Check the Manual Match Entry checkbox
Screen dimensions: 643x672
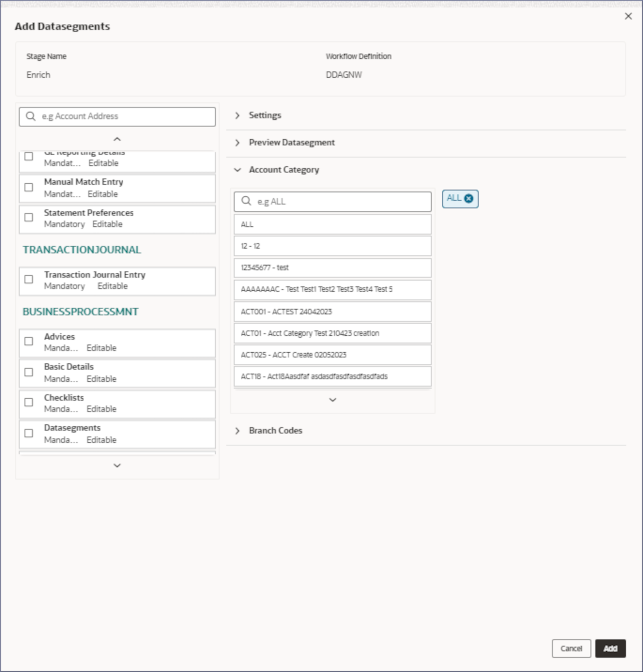pyautogui.click(x=28, y=187)
